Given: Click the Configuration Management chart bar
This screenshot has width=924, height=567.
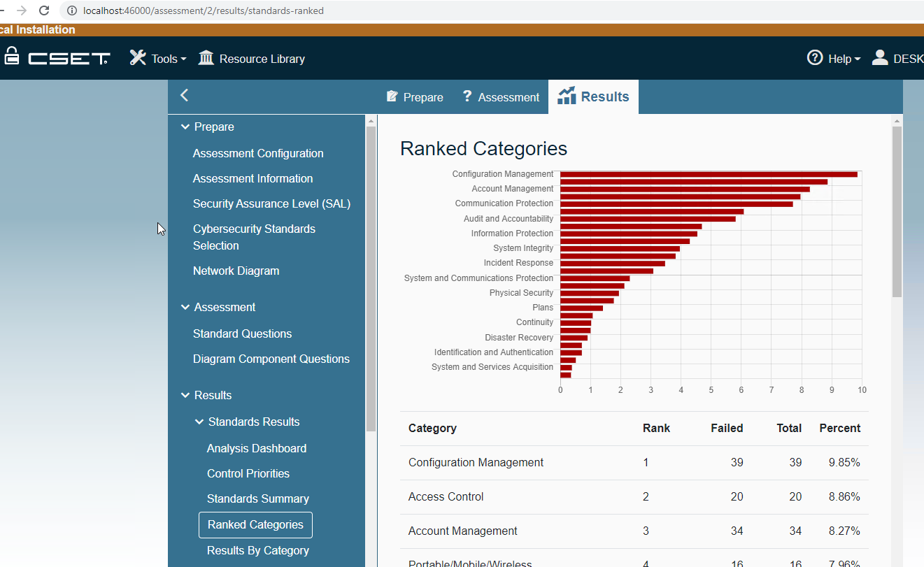Looking at the screenshot, I should [x=708, y=174].
